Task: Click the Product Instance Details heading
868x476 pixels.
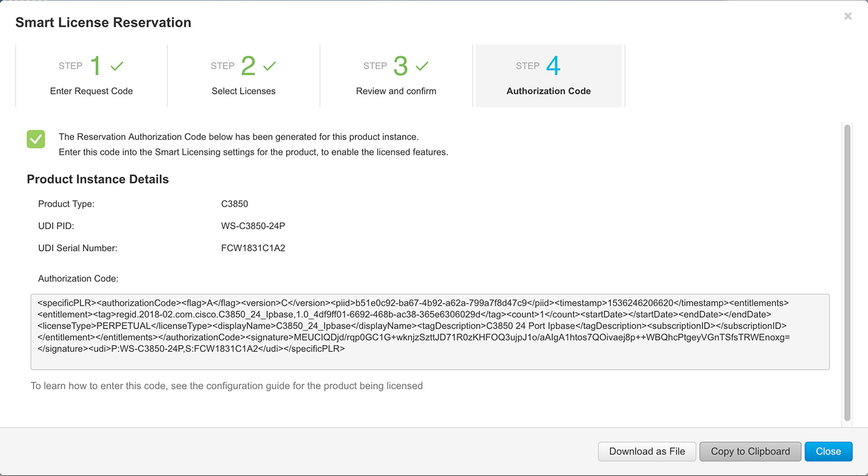Action: pos(98,179)
